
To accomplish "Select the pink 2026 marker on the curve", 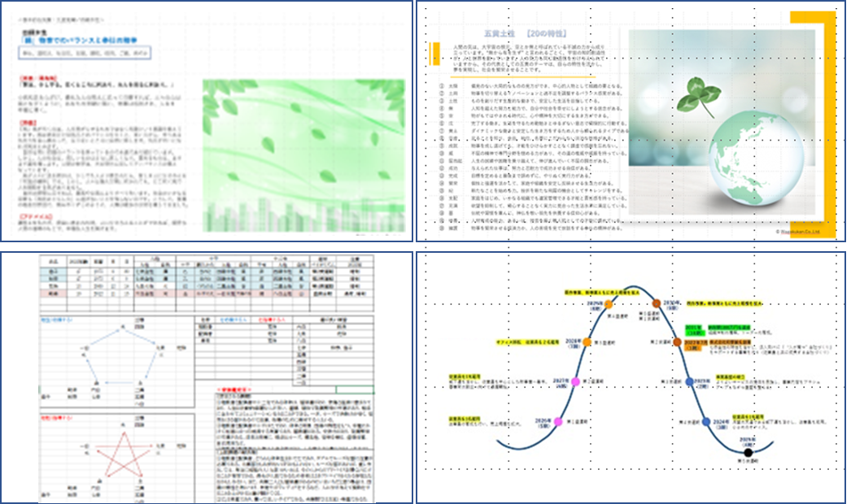I will [558, 422].
